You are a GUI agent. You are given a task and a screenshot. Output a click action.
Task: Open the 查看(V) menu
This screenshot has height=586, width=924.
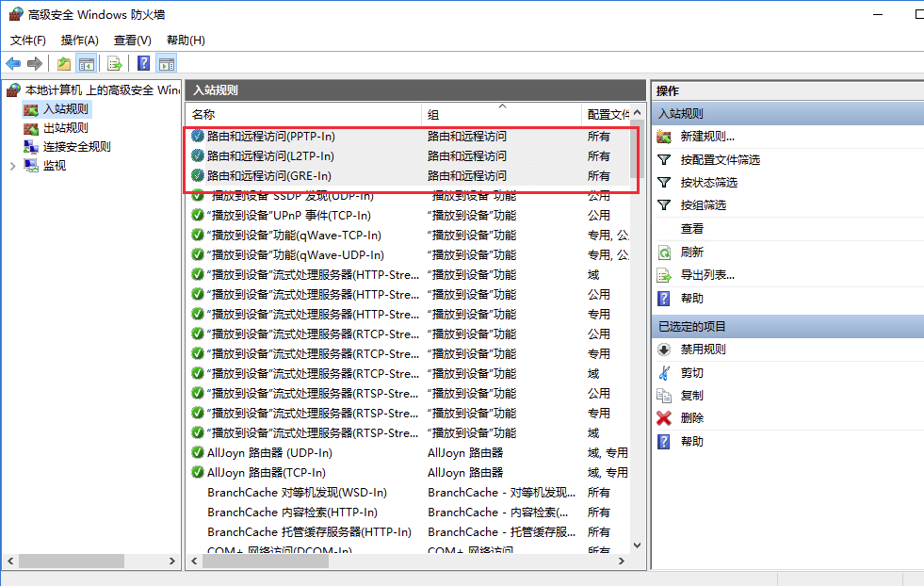pyautogui.click(x=132, y=41)
